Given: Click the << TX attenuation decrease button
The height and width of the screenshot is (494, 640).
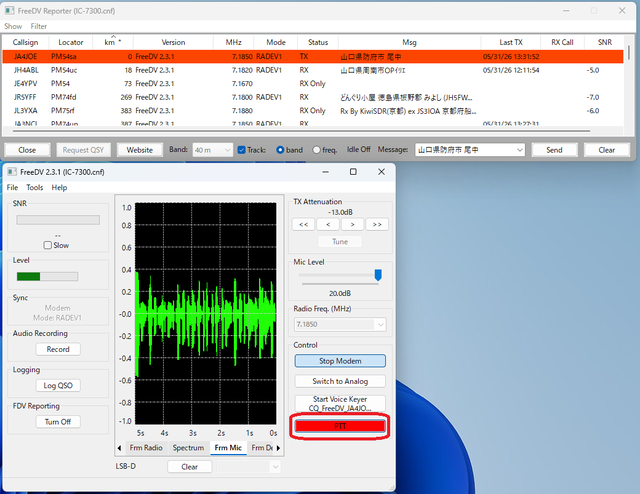Looking at the screenshot, I should click(x=303, y=225).
